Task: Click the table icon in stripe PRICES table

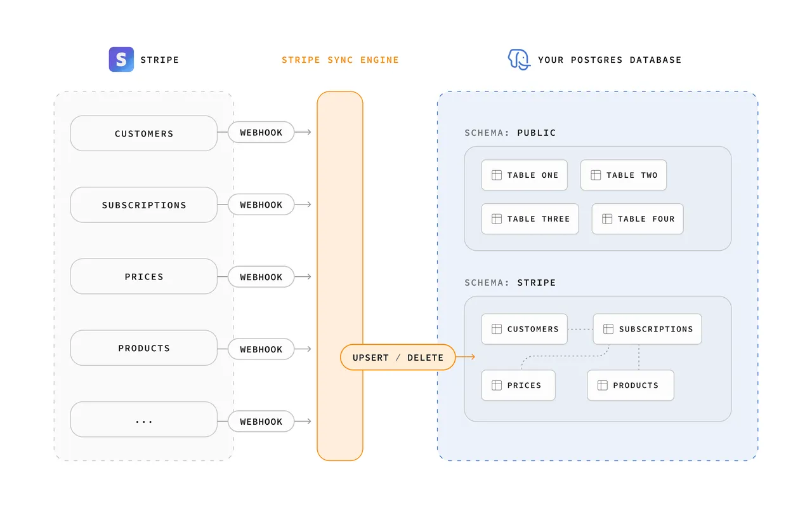Action: point(497,385)
